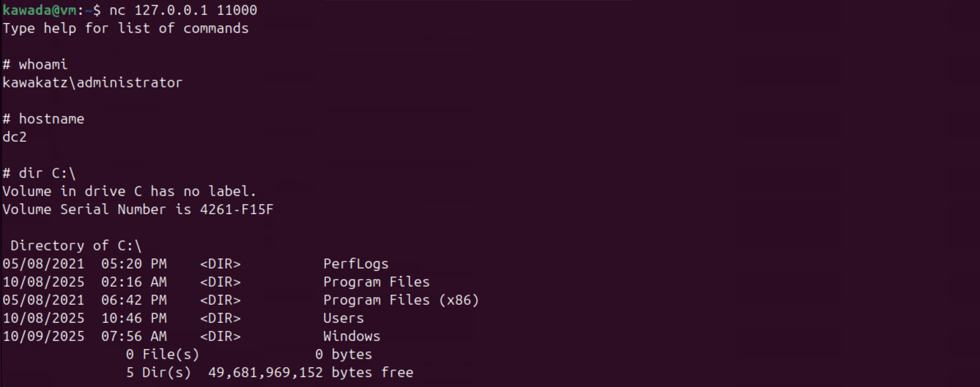Click the hostname command line
Image resolution: width=980 pixels, height=387 pixels.
coord(43,119)
